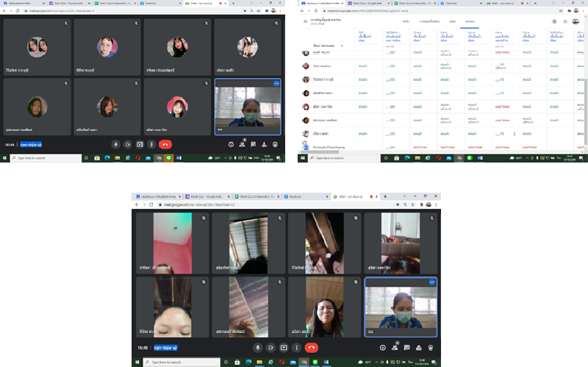Viewport: 588px width, 367px height.
Task: Open the Google Classroom settings gear
Action: pos(554,21)
